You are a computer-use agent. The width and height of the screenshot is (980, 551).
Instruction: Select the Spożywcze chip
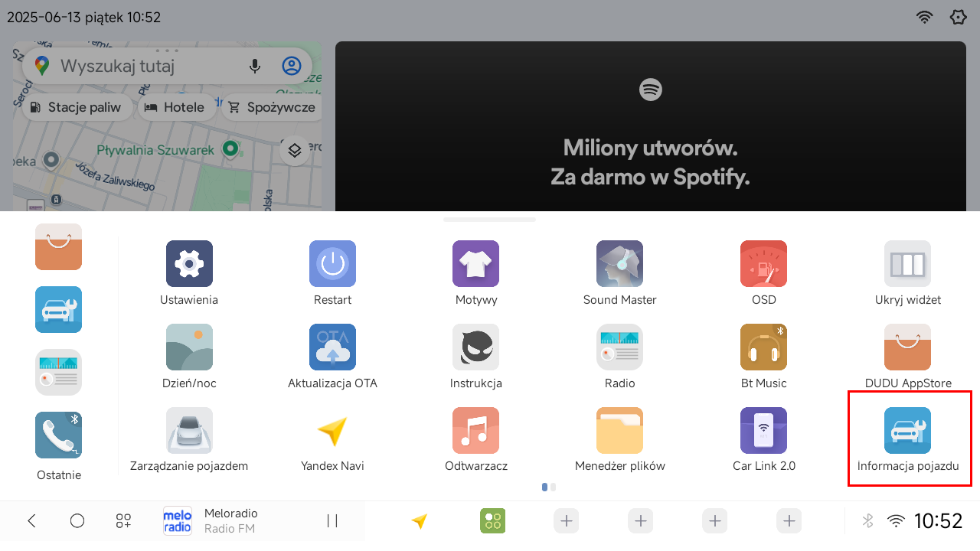tap(272, 107)
